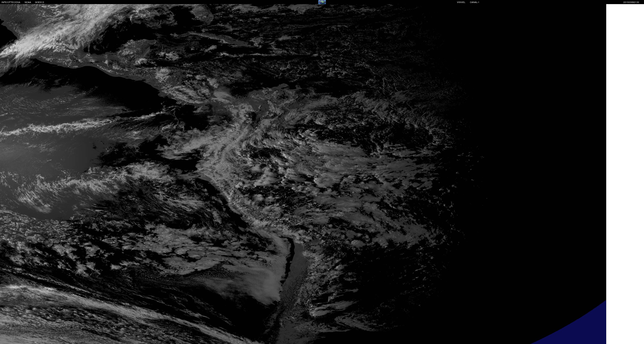Click the NOAA label
The width and height of the screenshot is (644, 344).
28,2
